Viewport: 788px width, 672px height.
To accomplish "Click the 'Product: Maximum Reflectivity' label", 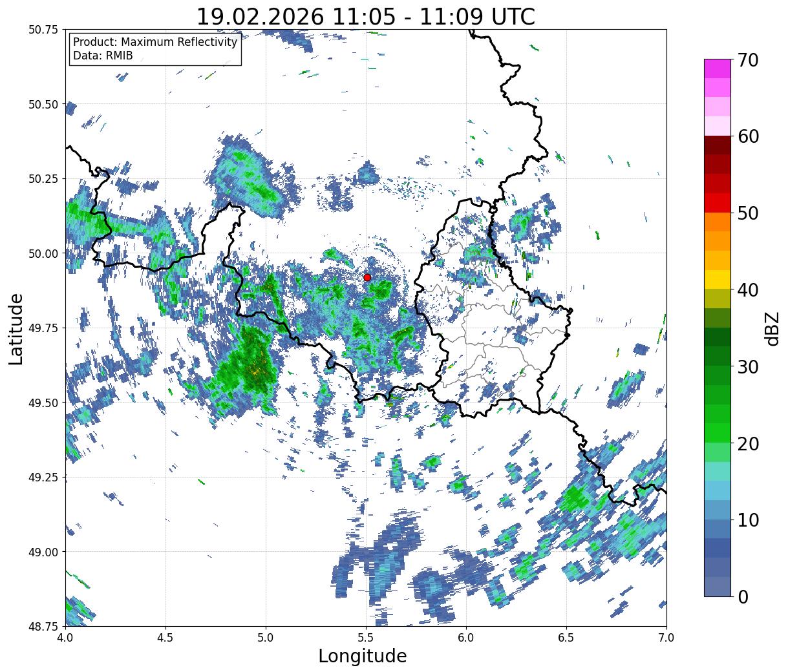I will pyautogui.click(x=155, y=42).
